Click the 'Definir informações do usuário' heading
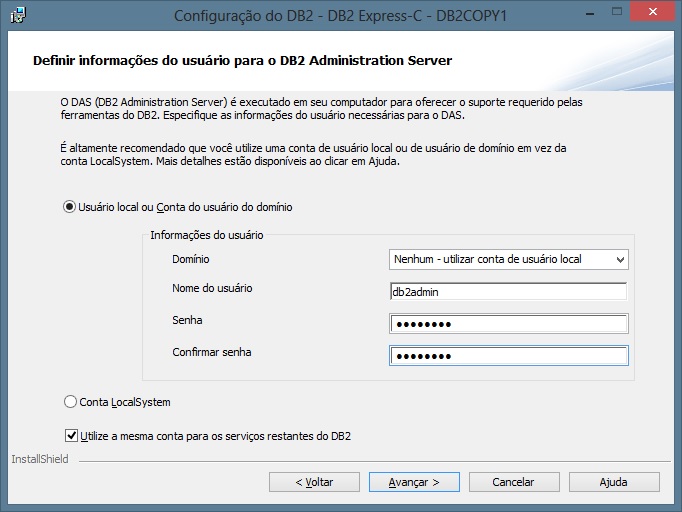The image size is (682, 512). [x=242, y=61]
